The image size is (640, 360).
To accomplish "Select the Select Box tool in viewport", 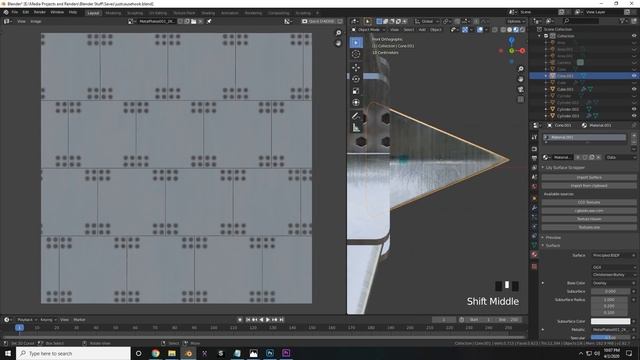I will [x=356, y=42].
